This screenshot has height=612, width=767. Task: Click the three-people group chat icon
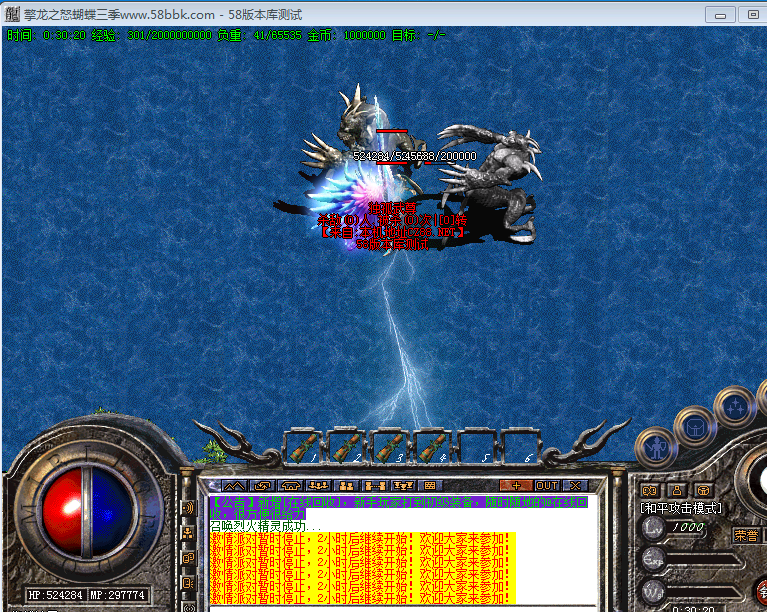[x=318, y=486]
